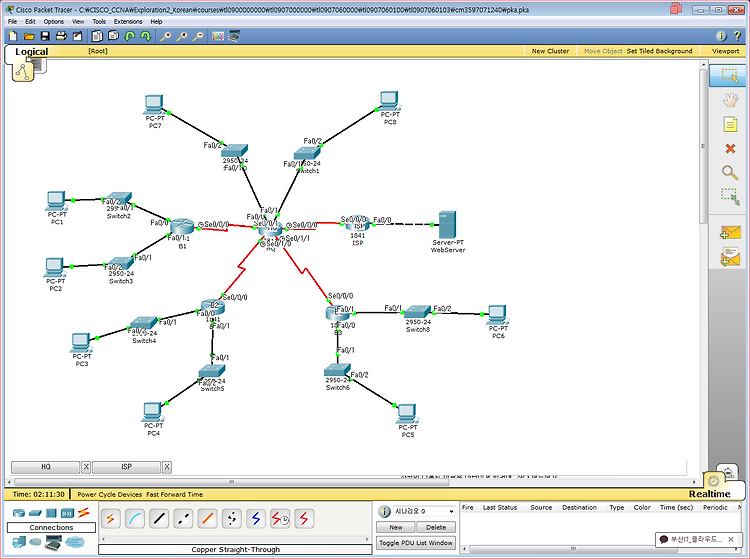The height and width of the screenshot is (559, 750).
Task: Open the Edit menu
Action: tap(30, 22)
